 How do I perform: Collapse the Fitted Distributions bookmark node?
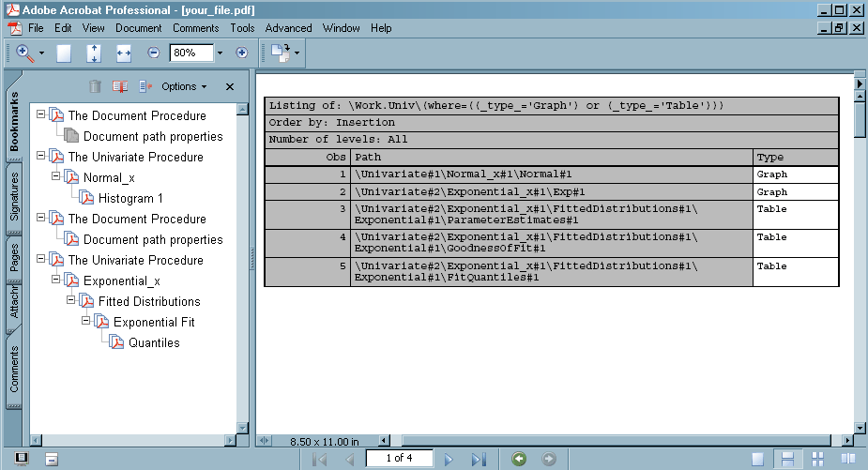pyautogui.click(x=71, y=300)
